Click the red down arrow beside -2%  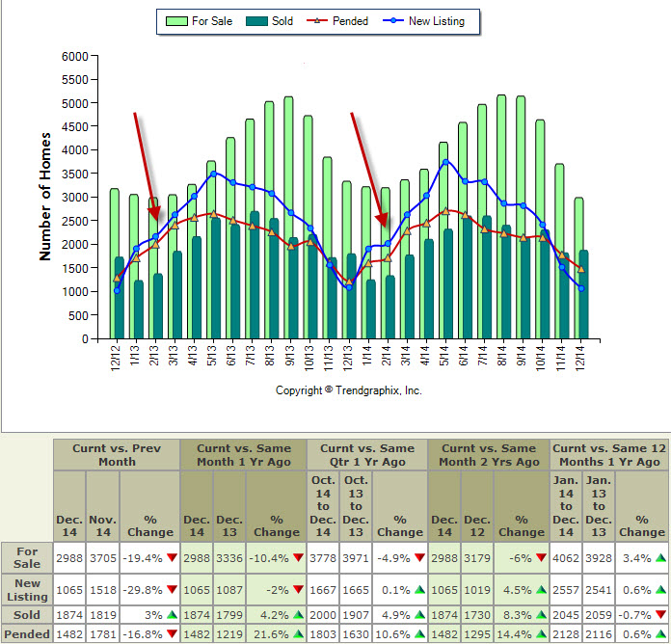pyautogui.click(x=298, y=589)
